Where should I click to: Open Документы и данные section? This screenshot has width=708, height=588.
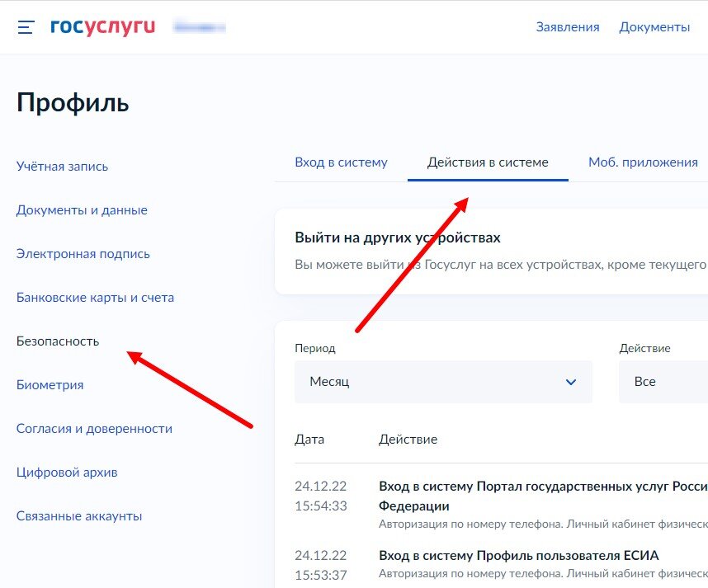[82, 209]
